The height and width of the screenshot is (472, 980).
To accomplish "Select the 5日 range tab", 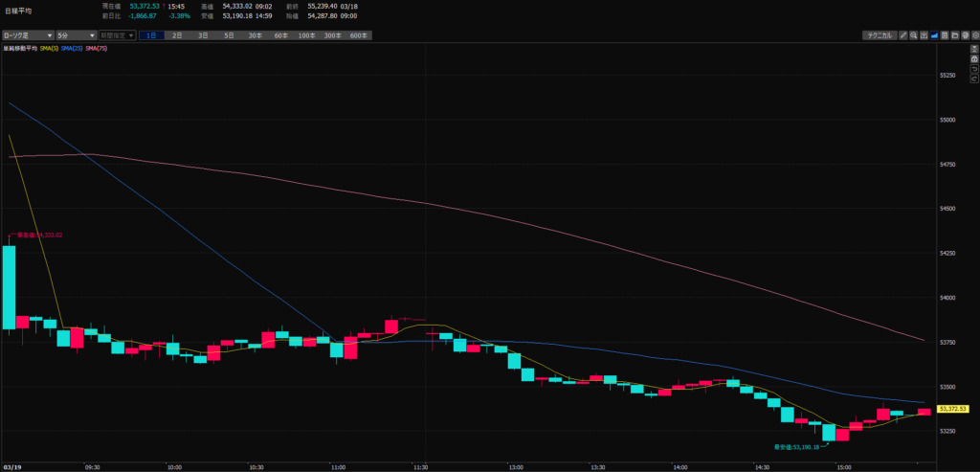I will point(229,35).
